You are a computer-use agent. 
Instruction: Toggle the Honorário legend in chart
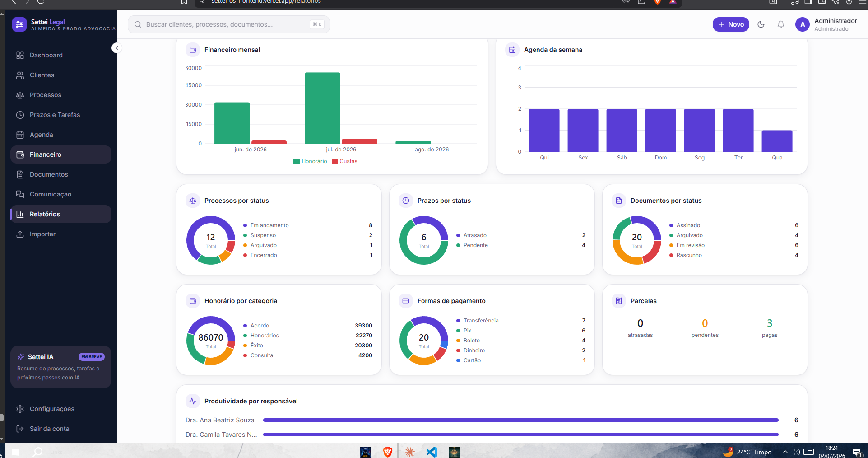(310, 161)
